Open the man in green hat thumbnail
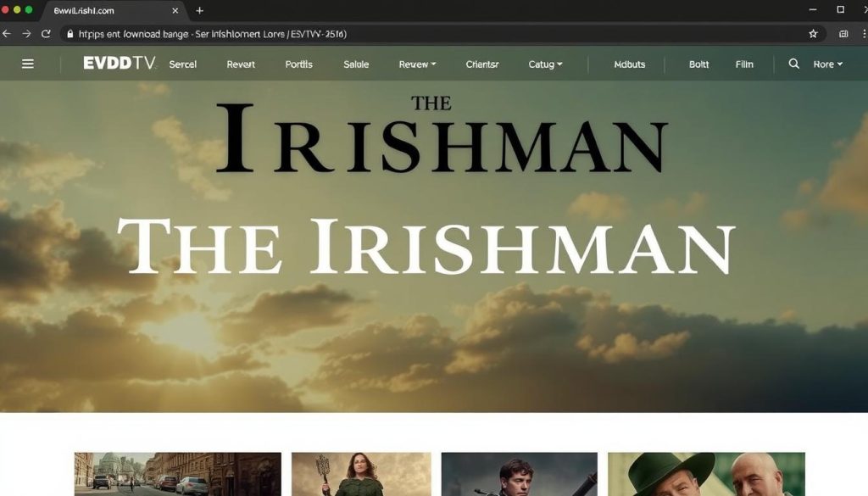The image size is (868, 496). point(706,474)
